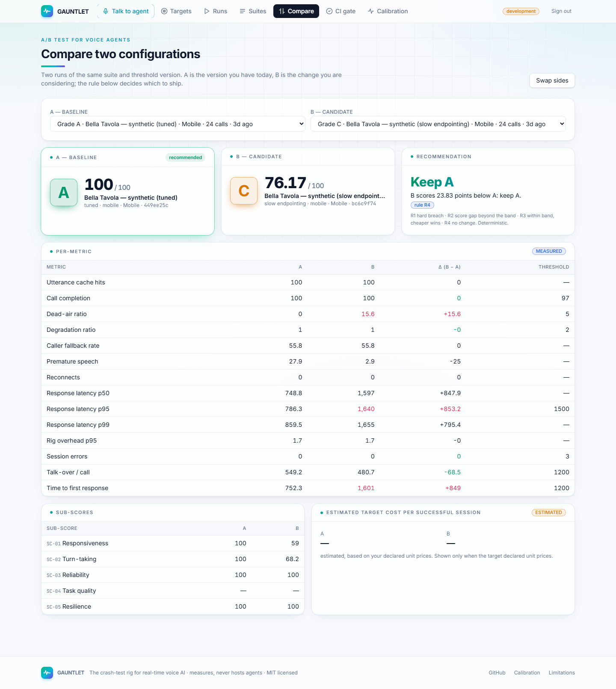Switch to the Suites tab
This screenshot has height=689, width=616.
pyautogui.click(x=253, y=11)
